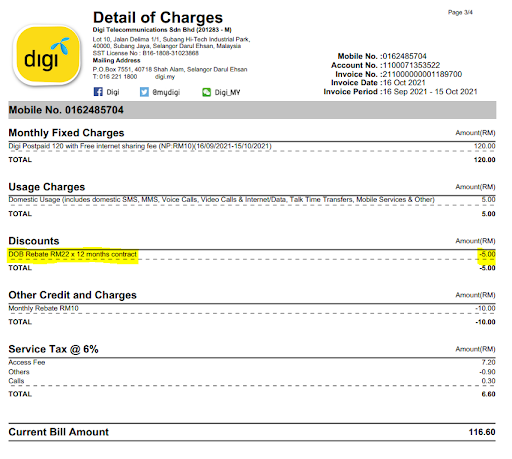512x459 pixels.
Task: Select highlighted DOB Rebate RM22 line
Action: (72, 254)
